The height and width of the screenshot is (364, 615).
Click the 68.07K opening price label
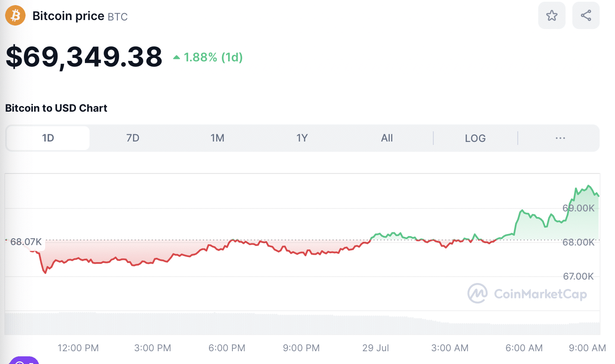pyautogui.click(x=26, y=242)
